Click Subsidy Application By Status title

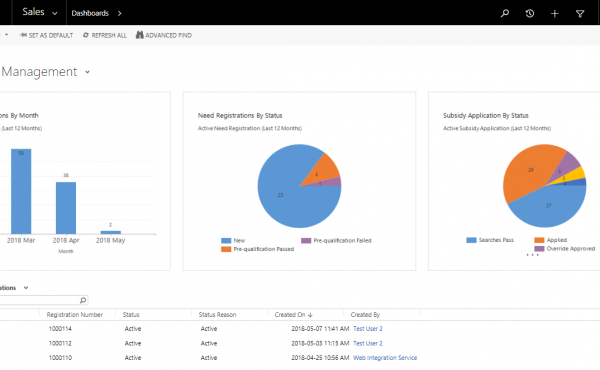486,116
